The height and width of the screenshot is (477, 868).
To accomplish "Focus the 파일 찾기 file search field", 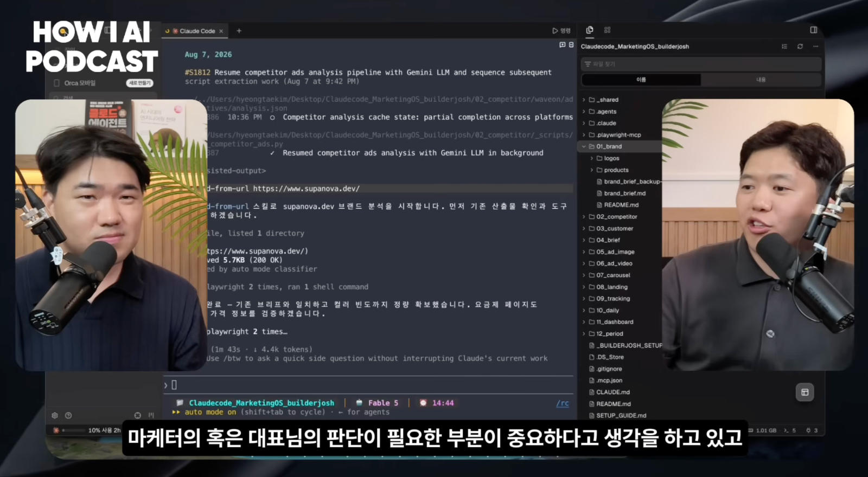I will coord(701,64).
